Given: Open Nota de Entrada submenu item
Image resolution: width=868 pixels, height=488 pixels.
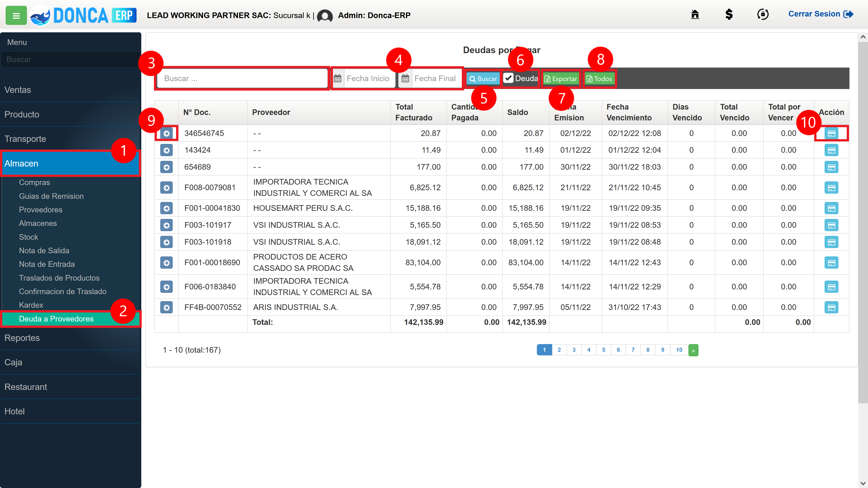Looking at the screenshot, I should [x=47, y=264].
